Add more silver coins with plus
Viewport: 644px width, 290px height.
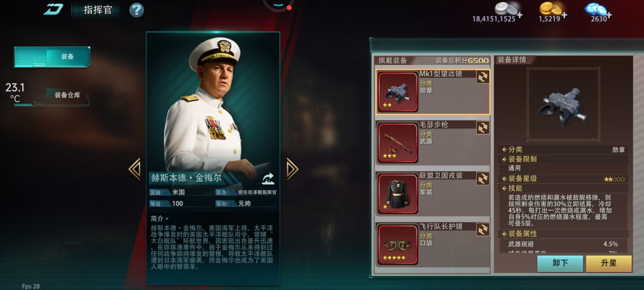pyautogui.click(x=520, y=15)
